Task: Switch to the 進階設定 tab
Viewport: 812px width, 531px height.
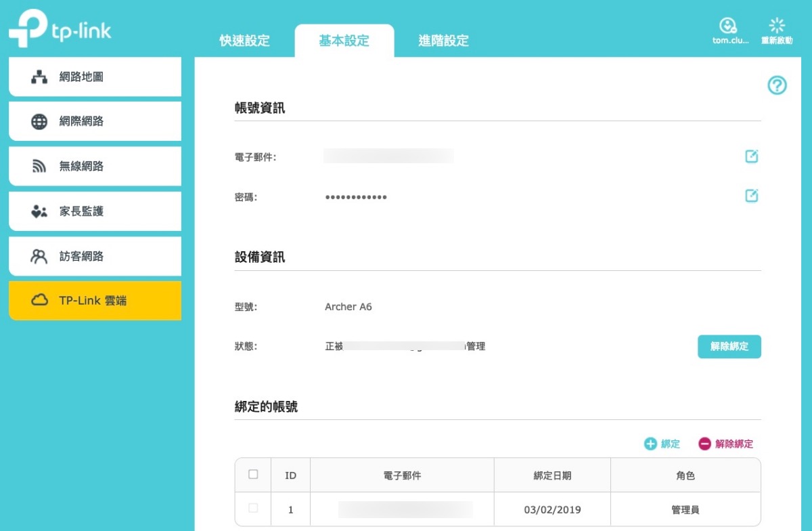Action: coord(443,41)
